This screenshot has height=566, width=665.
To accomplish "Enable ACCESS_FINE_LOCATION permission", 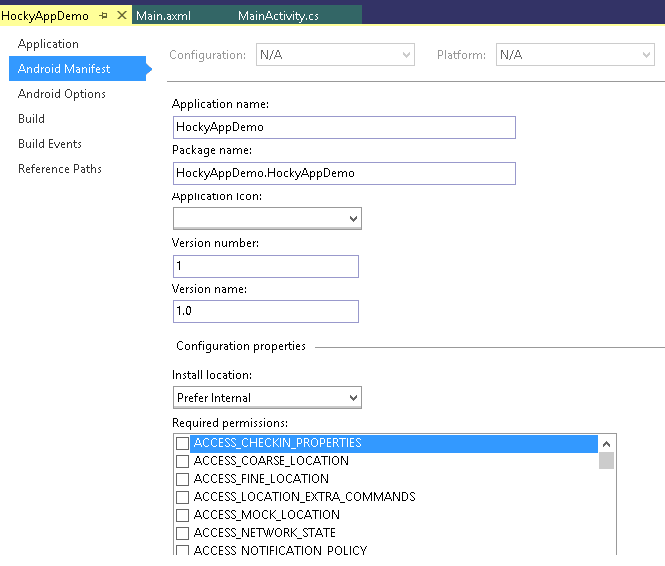I will pyautogui.click(x=182, y=479).
